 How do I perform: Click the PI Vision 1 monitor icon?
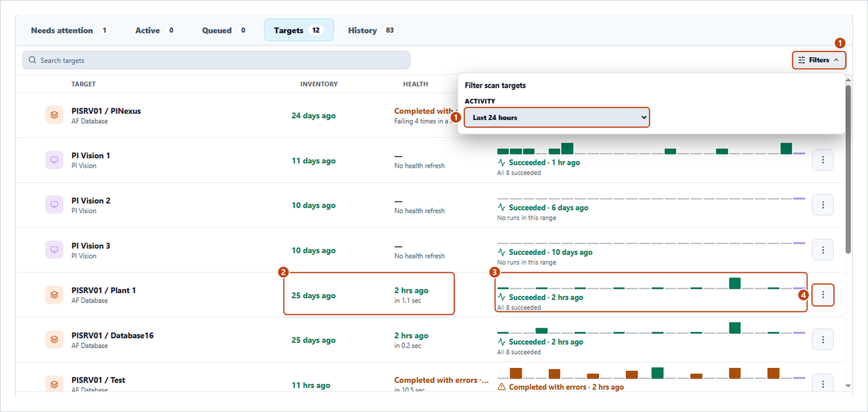coord(54,160)
